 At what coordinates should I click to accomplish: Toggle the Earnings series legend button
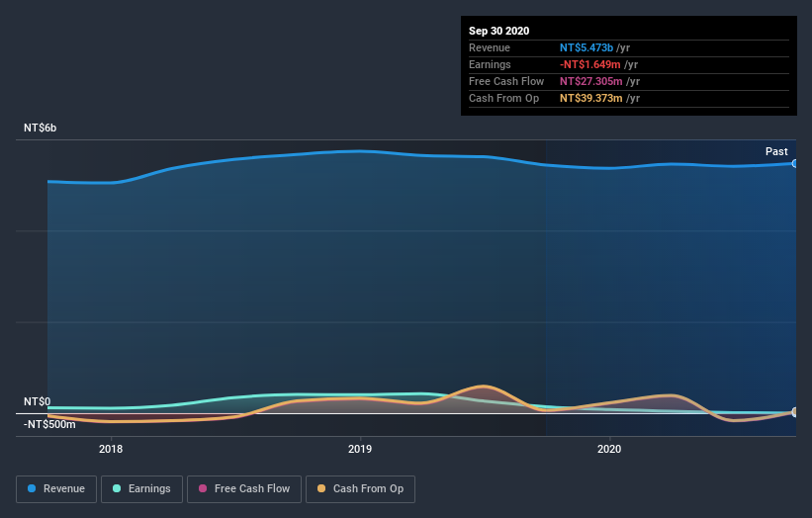pyautogui.click(x=141, y=489)
